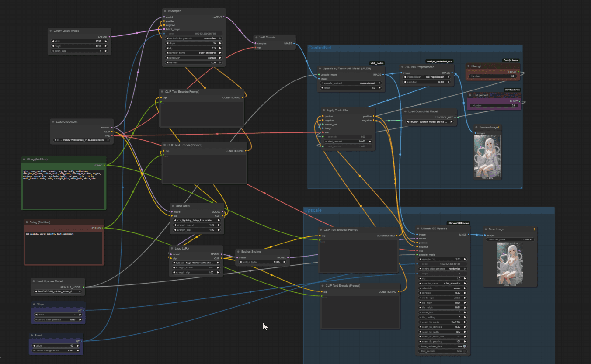Collapse the KSampler node via its title dot
Image resolution: width=591 pixels, height=364 pixels.
[165, 11]
